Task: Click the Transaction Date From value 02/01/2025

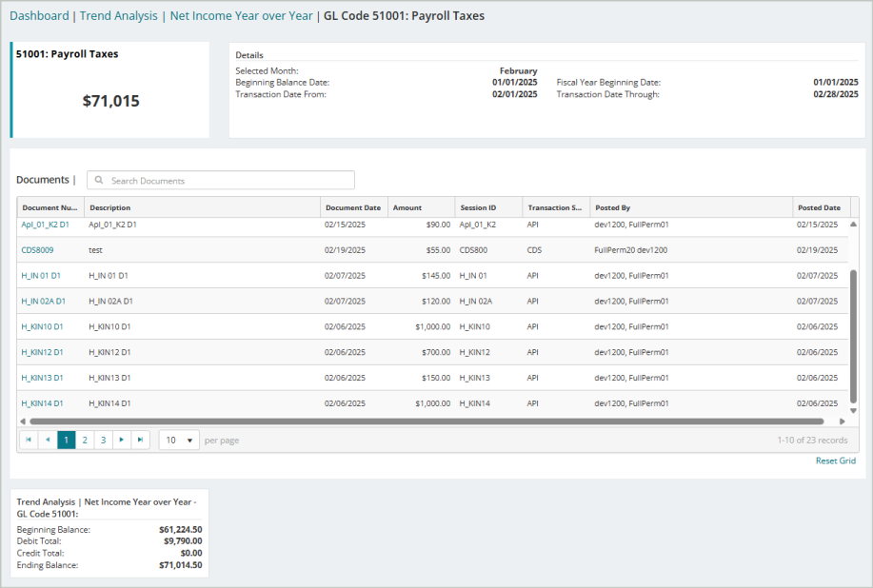Action: click(x=514, y=94)
